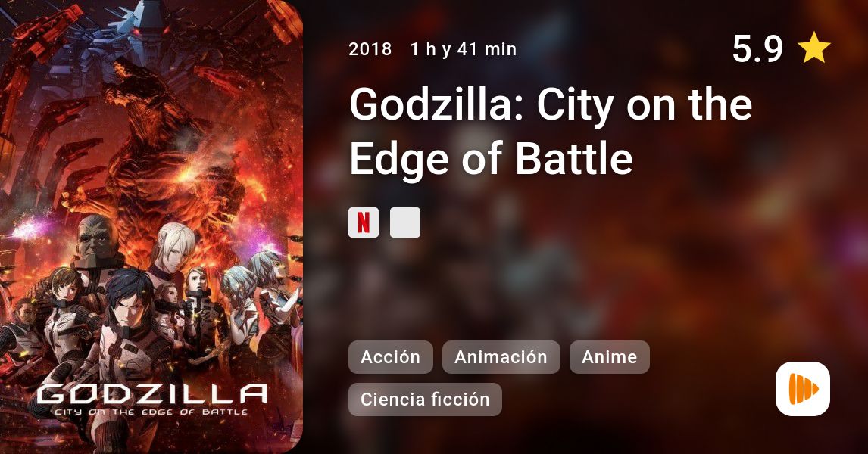Click the yellow rating star
Viewport: 868px width, 454px height.
(x=813, y=48)
